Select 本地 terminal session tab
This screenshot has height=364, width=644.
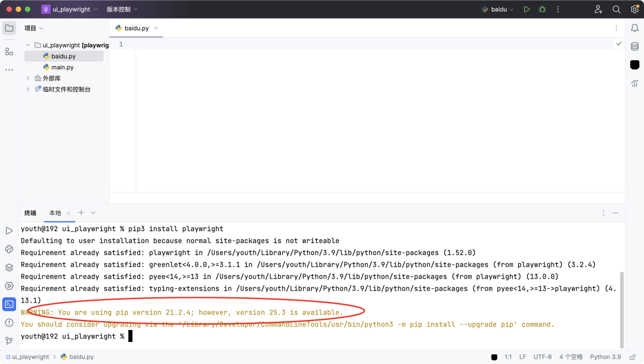(55, 213)
